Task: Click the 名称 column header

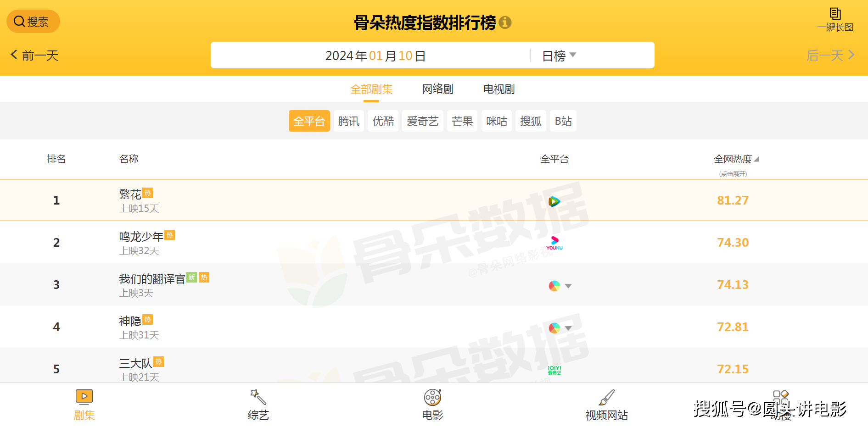Action: pos(129,159)
